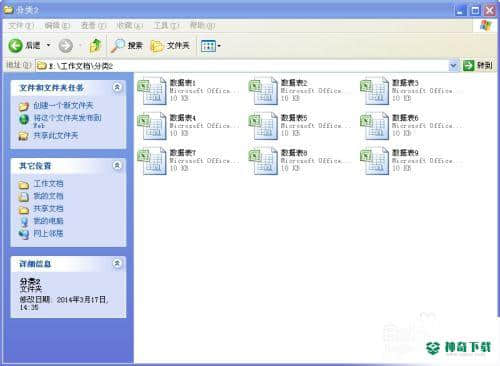The image size is (500, 366).
Task: Click the file name text 数据表3
Action: [x=405, y=82]
